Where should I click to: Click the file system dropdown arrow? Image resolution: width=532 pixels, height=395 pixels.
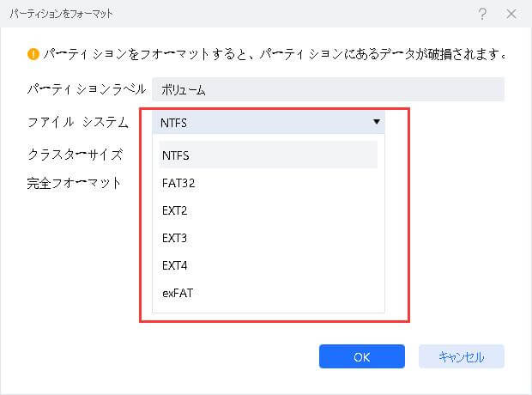(376, 122)
